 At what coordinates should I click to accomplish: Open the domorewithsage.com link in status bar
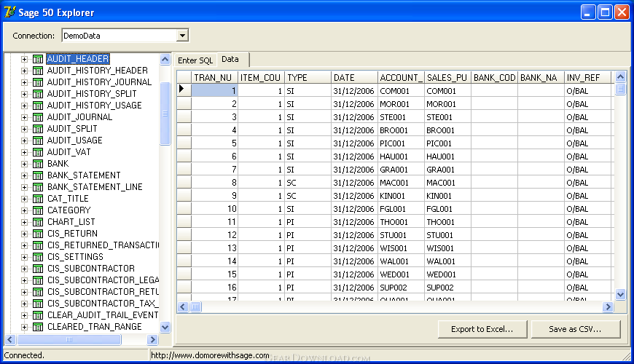tap(210, 355)
